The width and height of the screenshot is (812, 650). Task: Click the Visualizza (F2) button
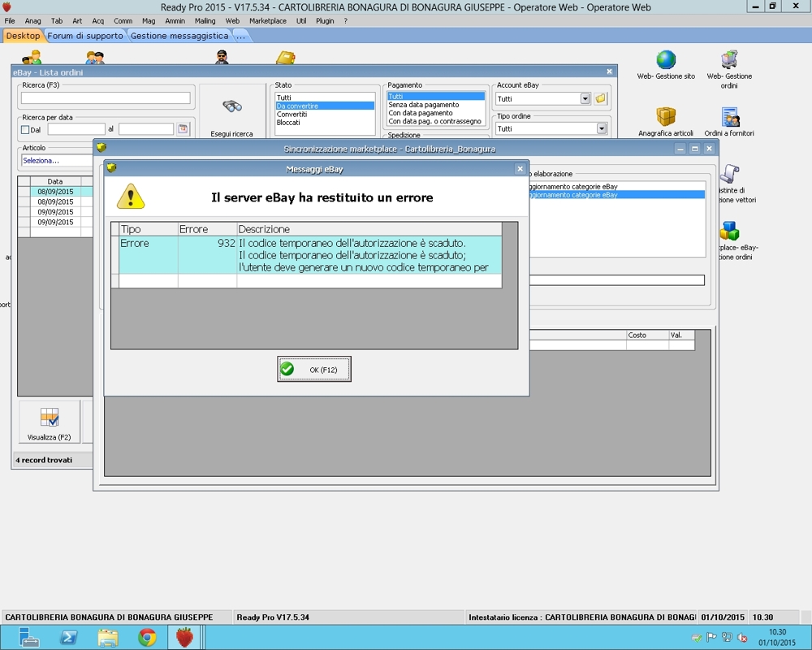click(x=50, y=422)
